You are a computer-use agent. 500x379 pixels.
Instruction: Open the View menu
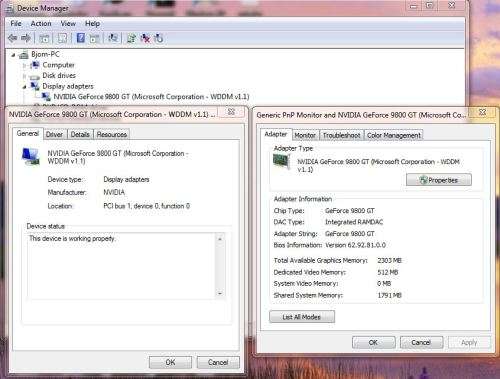[68, 24]
